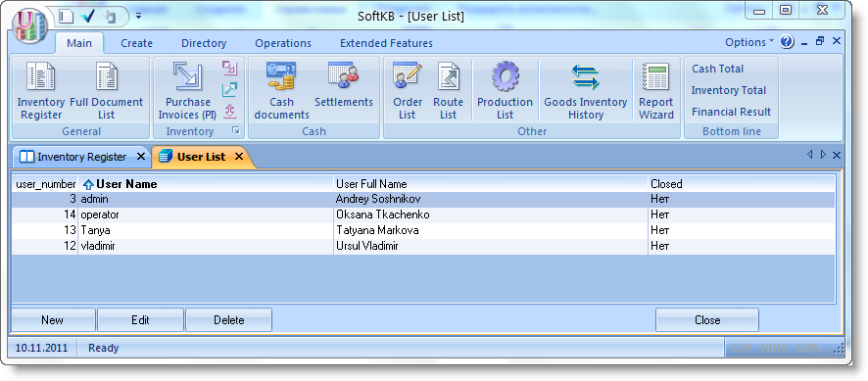Open the Inventory Register ribbon button

pyautogui.click(x=41, y=90)
